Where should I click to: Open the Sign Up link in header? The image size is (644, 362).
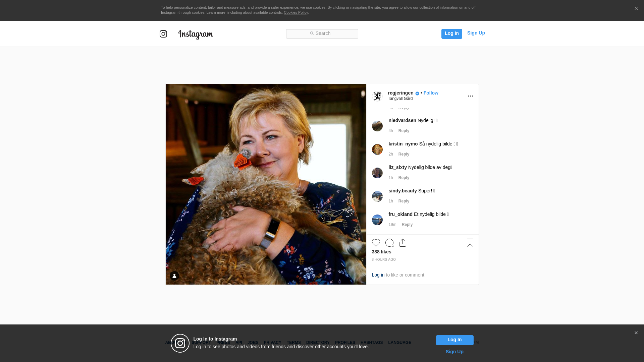pyautogui.click(x=476, y=33)
